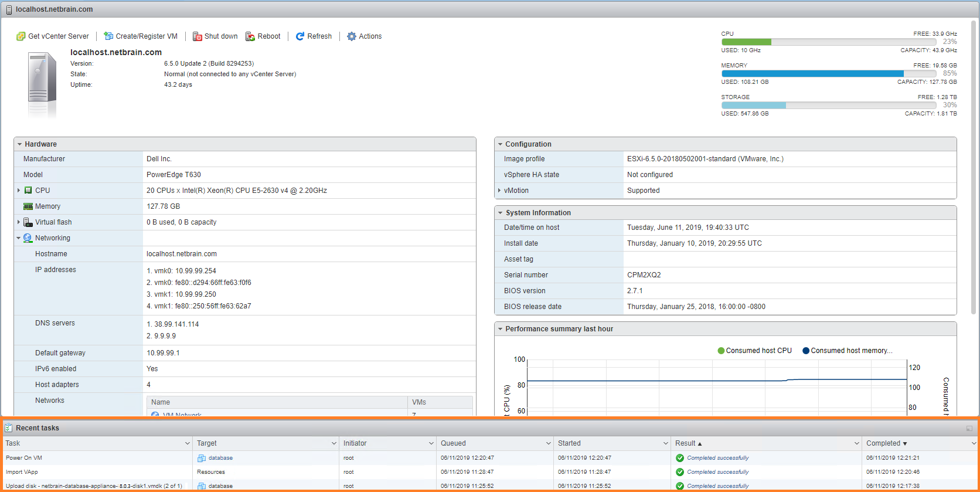Click the Memory usage bar
The width and height of the screenshot is (980, 492).
coord(829,74)
